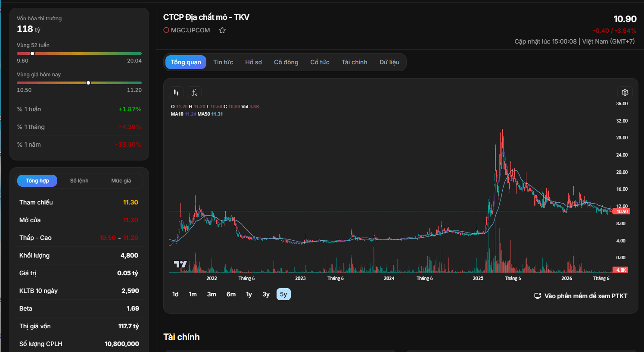Click the 10.90 price label on axis

click(x=622, y=211)
